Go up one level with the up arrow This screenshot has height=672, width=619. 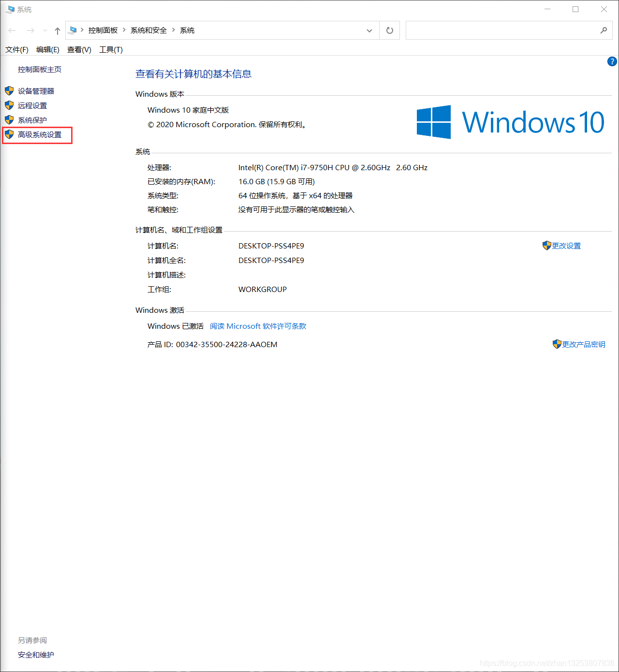point(58,30)
